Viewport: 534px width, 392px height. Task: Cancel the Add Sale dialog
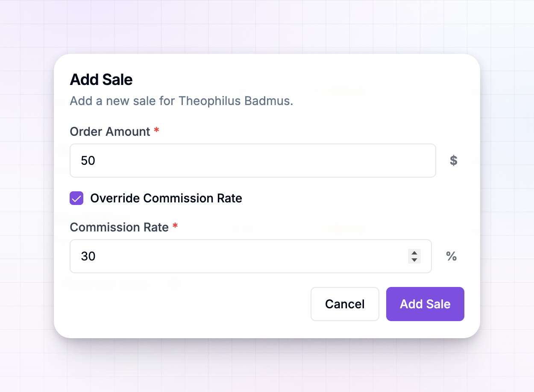click(x=345, y=304)
